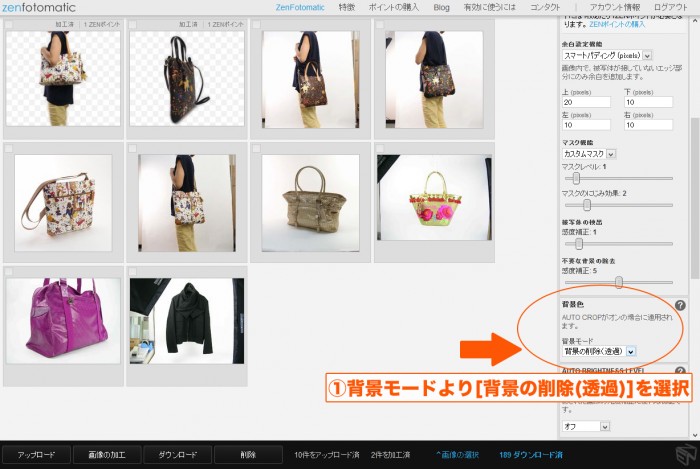This screenshot has width=700, height=469.
Task: Select the black jacket thumbnail
Action: point(185,320)
